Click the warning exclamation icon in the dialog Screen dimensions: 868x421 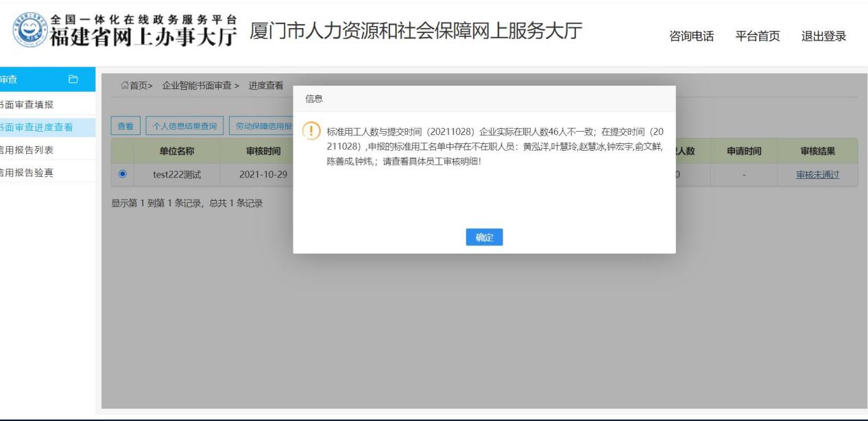click(310, 130)
